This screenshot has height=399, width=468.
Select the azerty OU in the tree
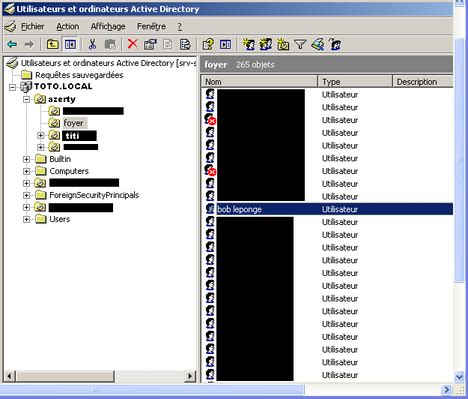(62, 99)
